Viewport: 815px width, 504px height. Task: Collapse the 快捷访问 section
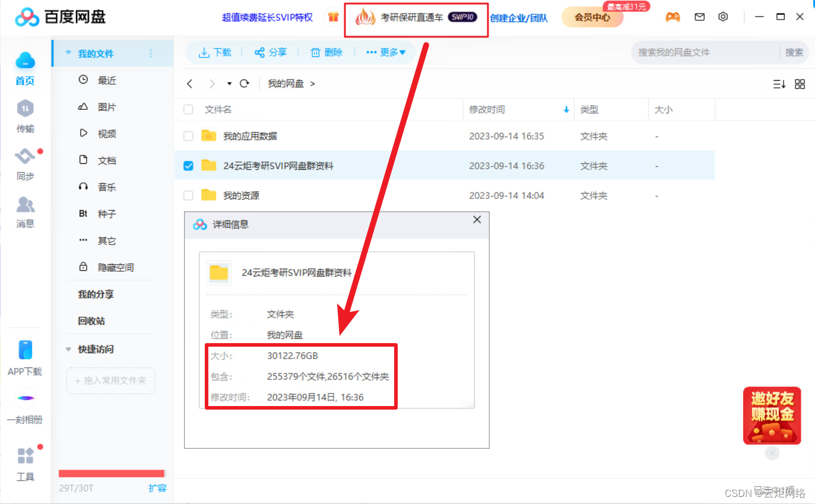click(69, 349)
